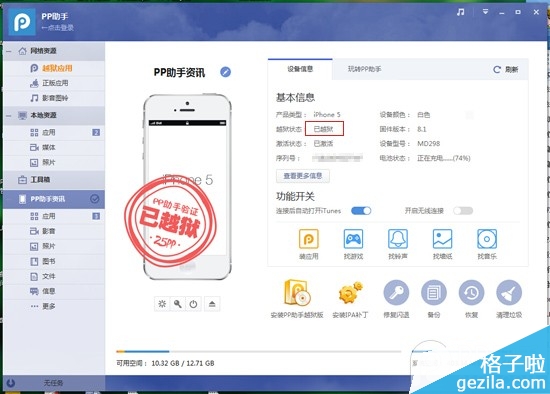The width and height of the screenshot is (550, 394).
Task: Click the 可用空间 10.32 GB / 12.71 GB text
Action: click(165, 363)
